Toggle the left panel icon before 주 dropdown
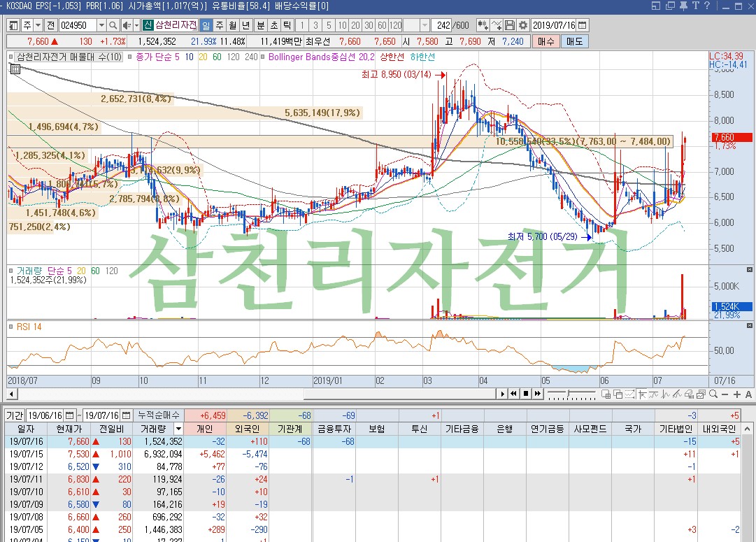 13,25
